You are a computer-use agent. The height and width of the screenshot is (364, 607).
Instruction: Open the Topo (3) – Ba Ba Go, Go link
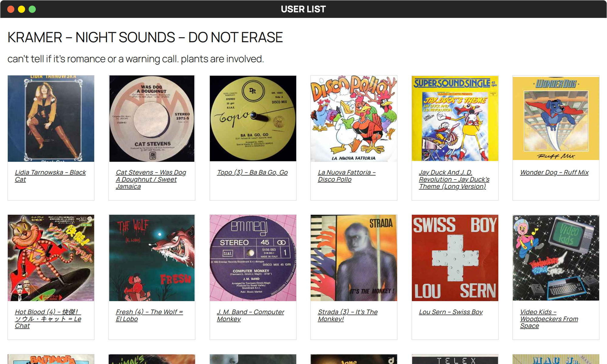(252, 172)
